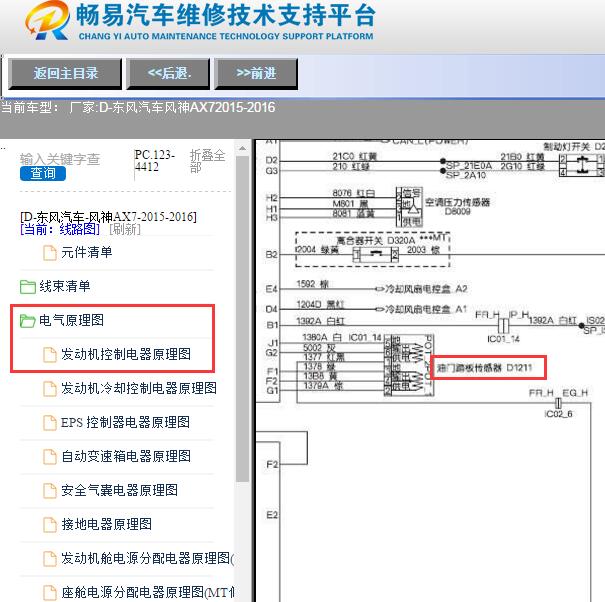The height and width of the screenshot is (602, 605).
Task: Click the file icon beside EPS 控制器电器原理图
Action: point(50,423)
